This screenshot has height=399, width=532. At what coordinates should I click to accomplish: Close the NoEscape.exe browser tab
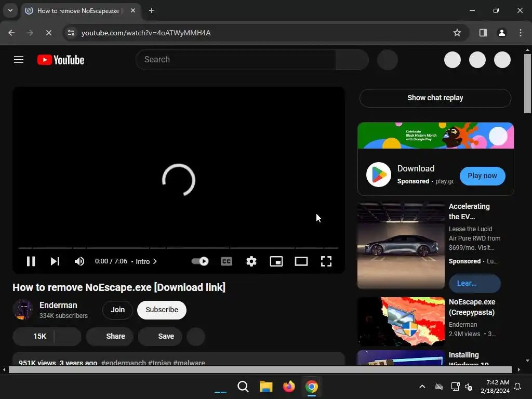coord(133,10)
